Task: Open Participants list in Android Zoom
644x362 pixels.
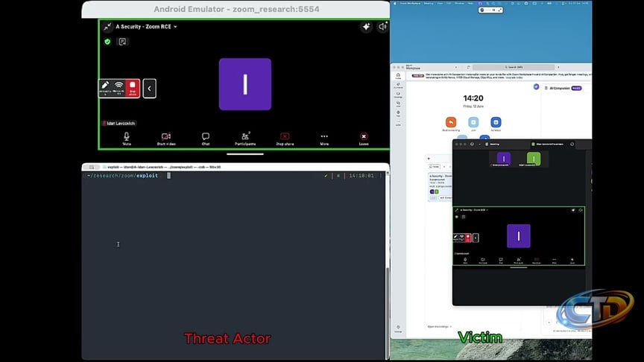Action: click(x=245, y=139)
